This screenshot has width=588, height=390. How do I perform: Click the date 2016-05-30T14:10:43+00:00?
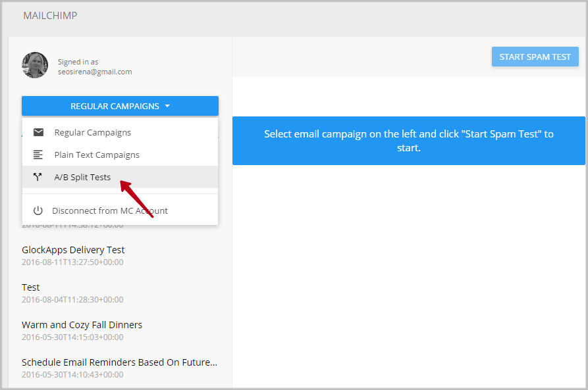coord(72,375)
